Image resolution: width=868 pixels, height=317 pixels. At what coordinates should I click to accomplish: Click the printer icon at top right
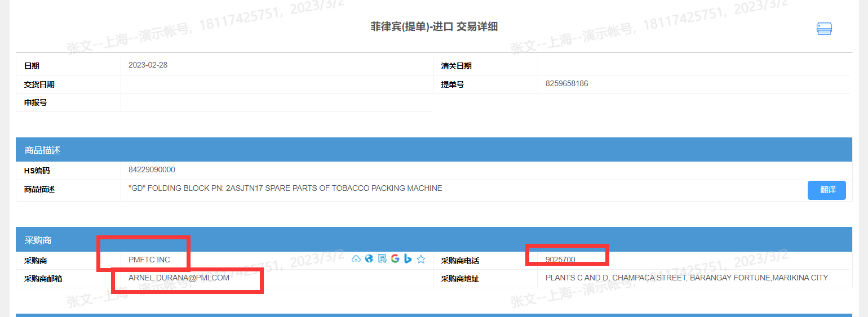[824, 29]
